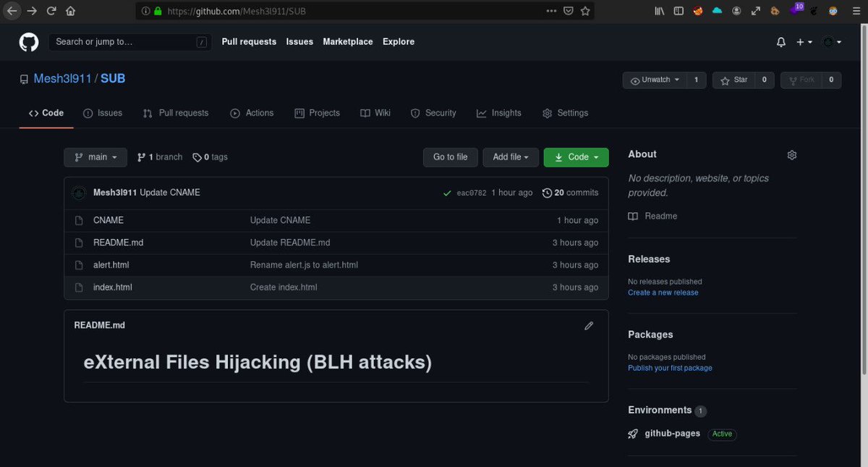Open the plus create-new dropdown
Screen dimensions: 868x467
804,42
